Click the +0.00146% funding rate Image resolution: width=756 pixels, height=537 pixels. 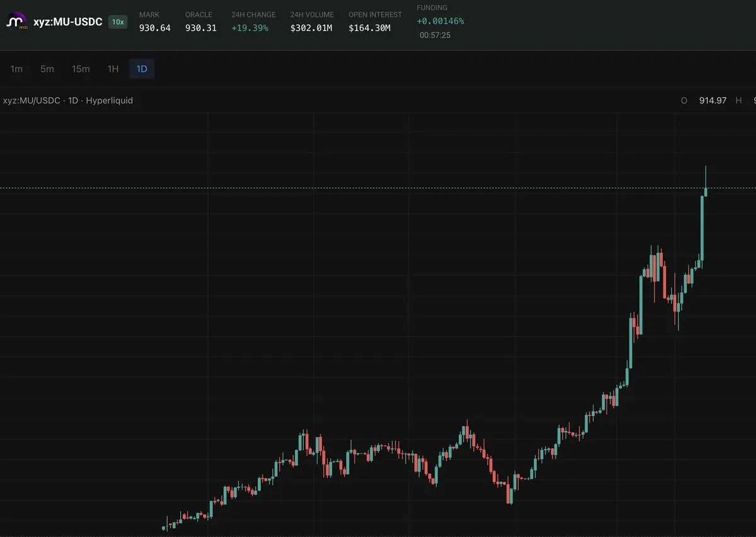tap(440, 21)
